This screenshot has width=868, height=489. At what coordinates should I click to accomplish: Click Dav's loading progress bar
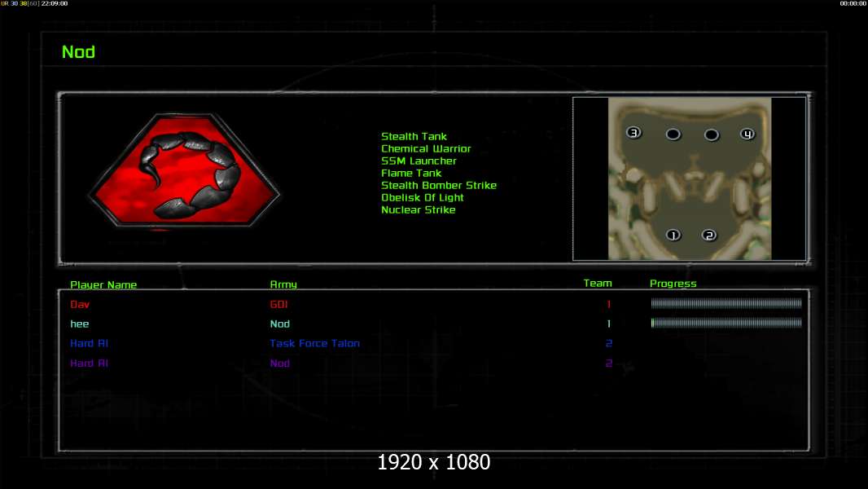click(x=726, y=303)
